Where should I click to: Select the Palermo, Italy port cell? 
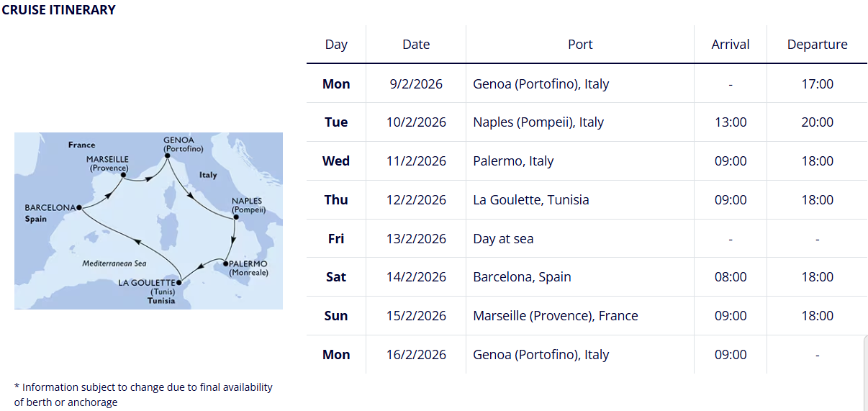(513, 161)
